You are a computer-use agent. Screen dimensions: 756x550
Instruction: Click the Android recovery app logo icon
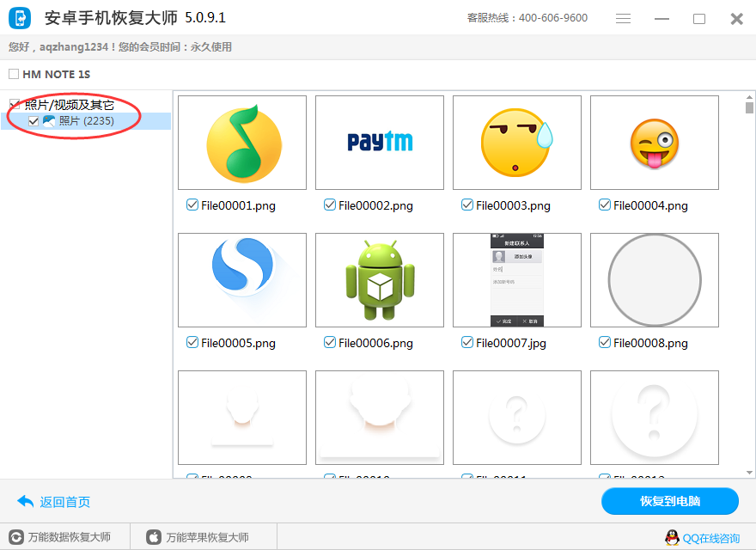(x=20, y=18)
